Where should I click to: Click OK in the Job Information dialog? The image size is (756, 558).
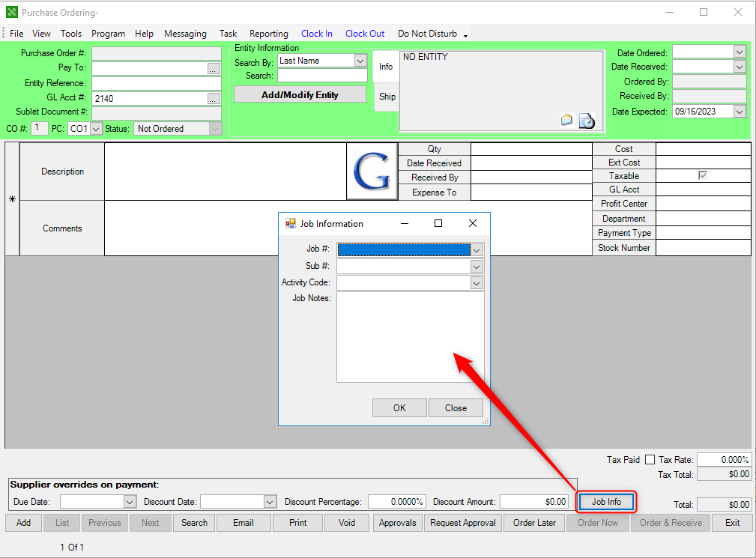click(x=399, y=408)
